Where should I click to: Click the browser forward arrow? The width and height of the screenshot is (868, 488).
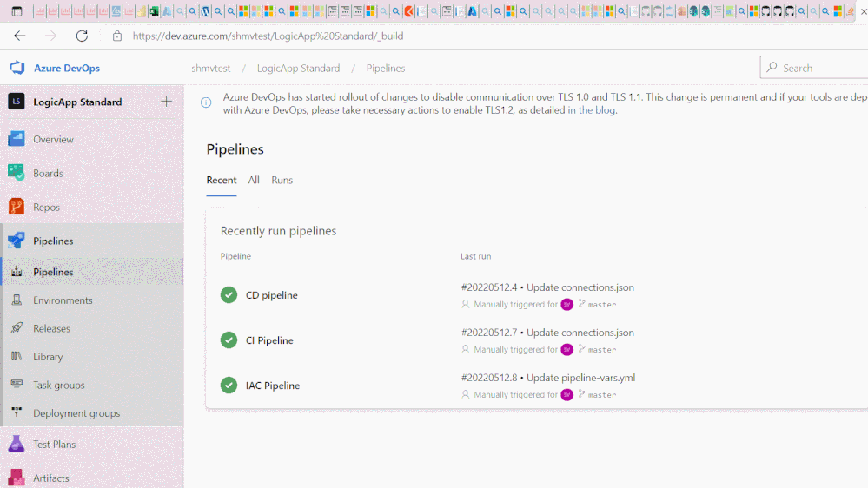[x=51, y=36]
